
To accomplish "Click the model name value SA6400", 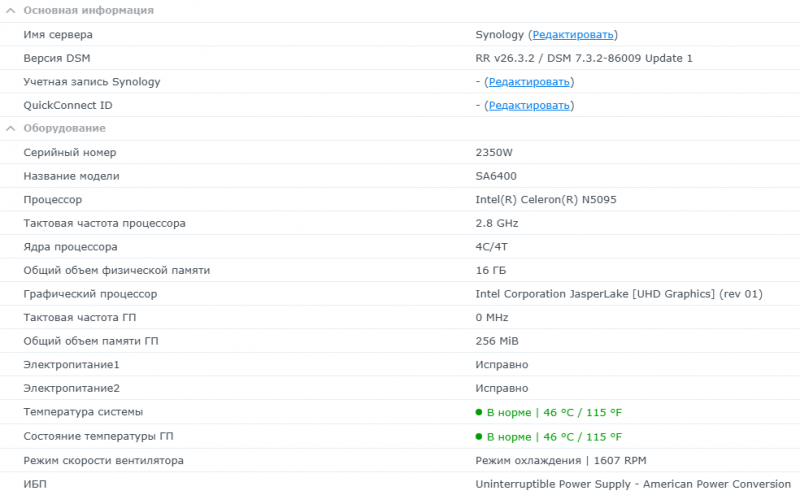I will (496, 176).
